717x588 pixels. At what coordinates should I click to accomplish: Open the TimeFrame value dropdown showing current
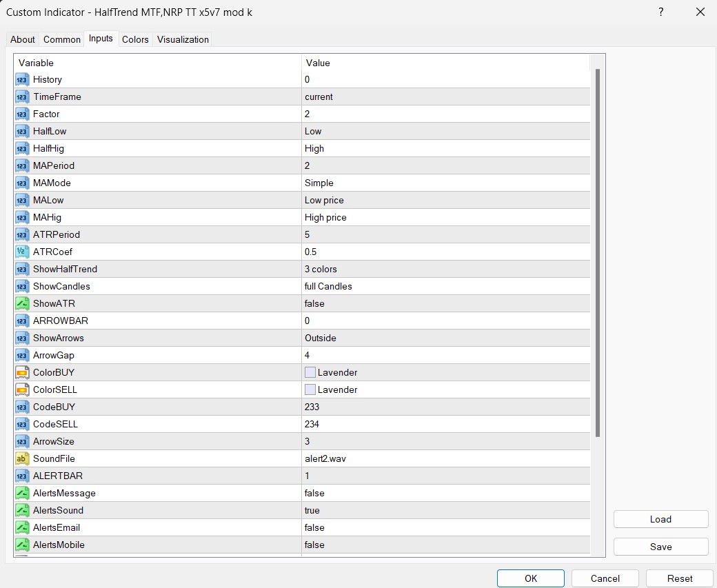click(x=446, y=97)
